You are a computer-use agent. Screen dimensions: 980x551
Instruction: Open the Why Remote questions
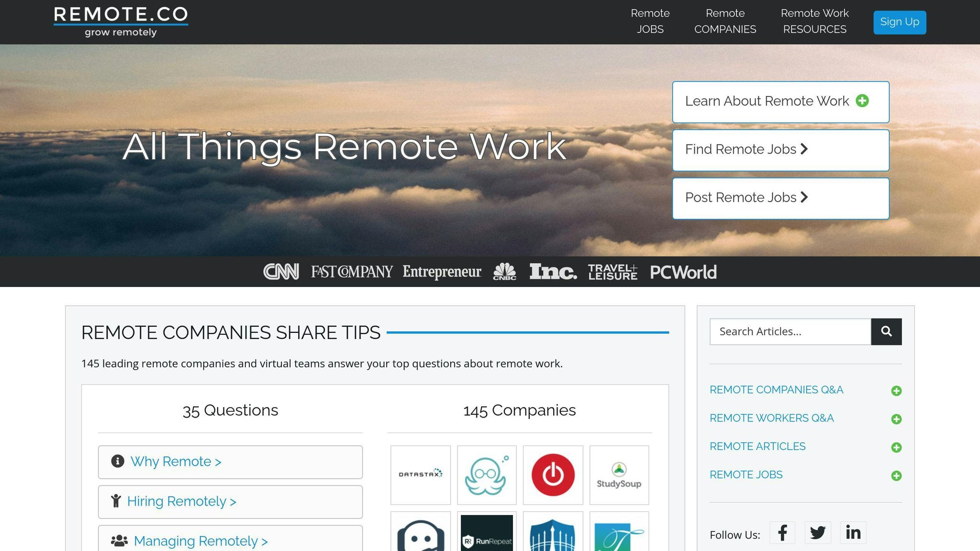(230, 462)
